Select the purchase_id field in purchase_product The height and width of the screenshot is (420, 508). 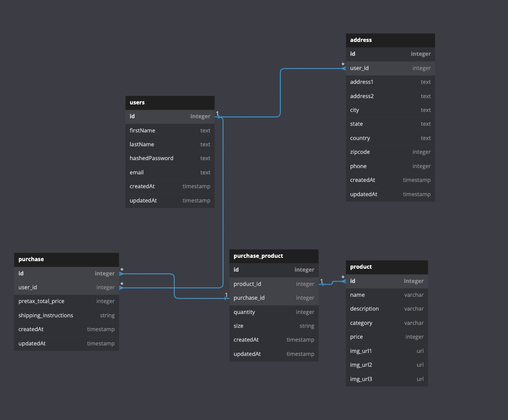coord(274,298)
